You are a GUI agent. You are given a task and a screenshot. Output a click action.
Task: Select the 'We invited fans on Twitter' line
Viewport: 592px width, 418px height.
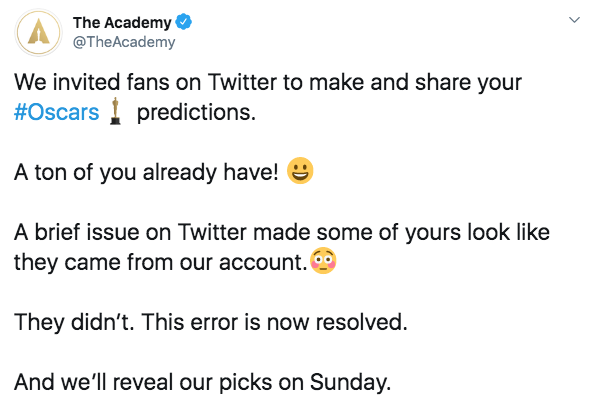coord(268,83)
